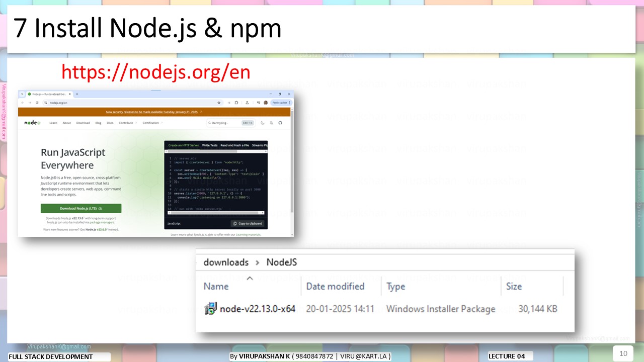Viewport: 644px width, 362px height.
Task: Click the installer package file icon
Action: tap(210, 309)
